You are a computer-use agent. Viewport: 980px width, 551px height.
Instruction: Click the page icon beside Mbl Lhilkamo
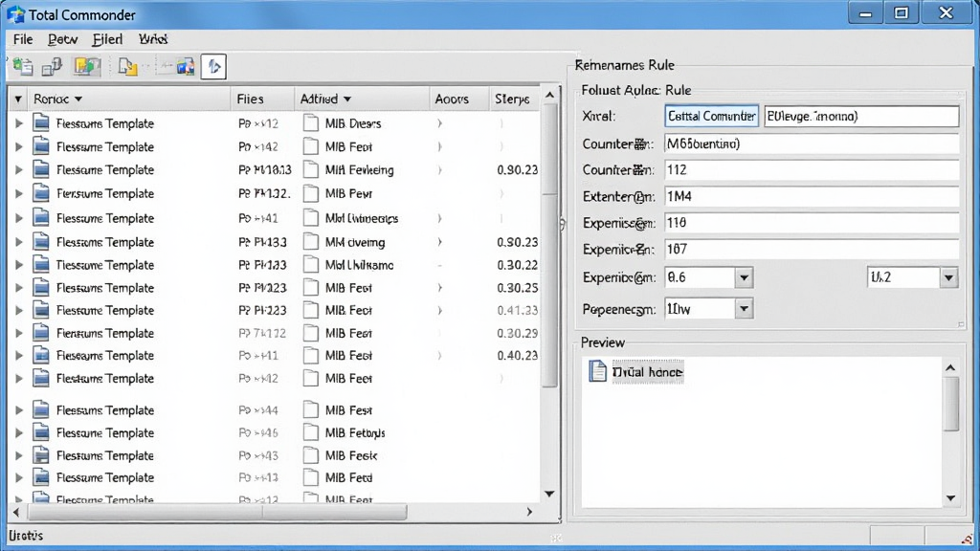point(311,265)
